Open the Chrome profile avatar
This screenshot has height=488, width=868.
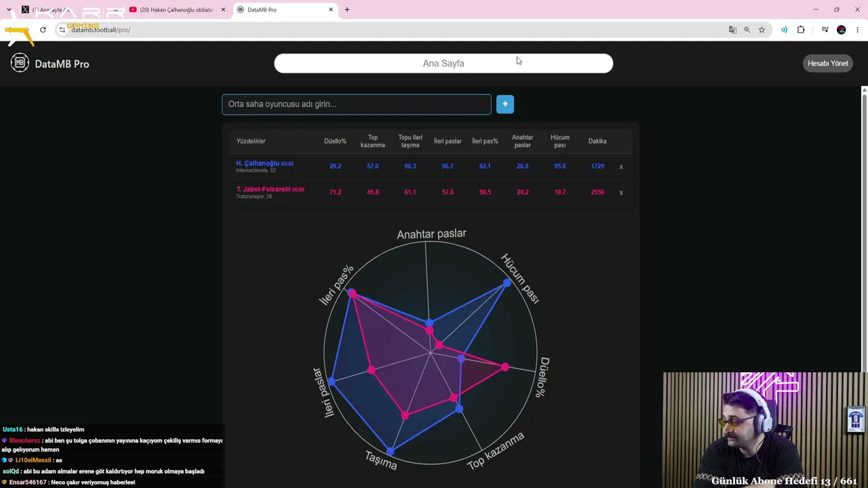[x=842, y=30]
